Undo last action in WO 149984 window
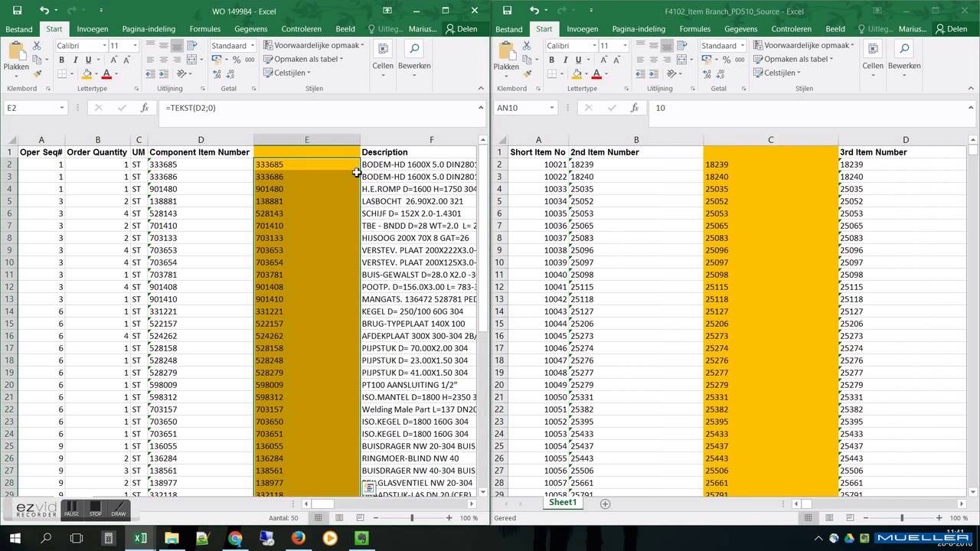The width and height of the screenshot is (980, 551). click(x=44, y=11)
